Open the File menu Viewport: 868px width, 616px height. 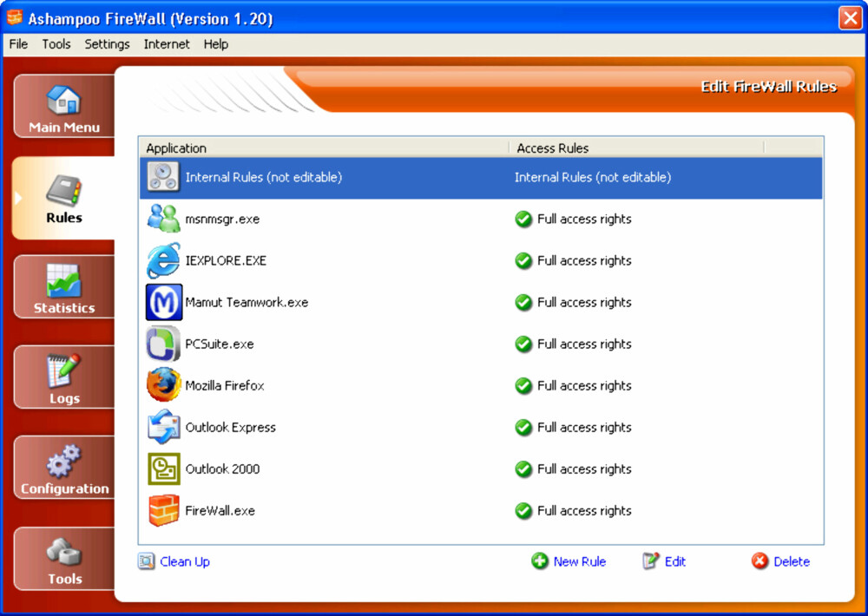pyautogui.click(x=18, y=44)
